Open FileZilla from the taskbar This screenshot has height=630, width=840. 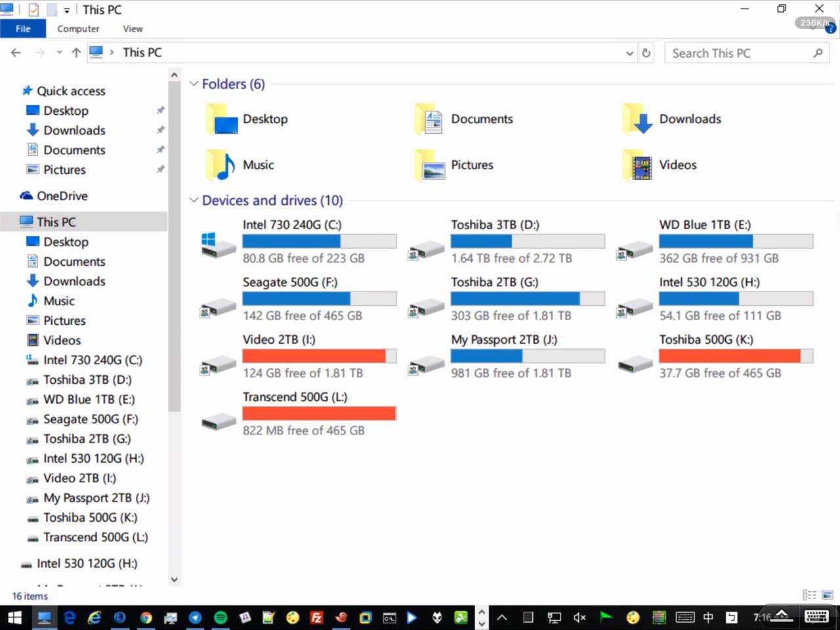click(x=316, y=618)
